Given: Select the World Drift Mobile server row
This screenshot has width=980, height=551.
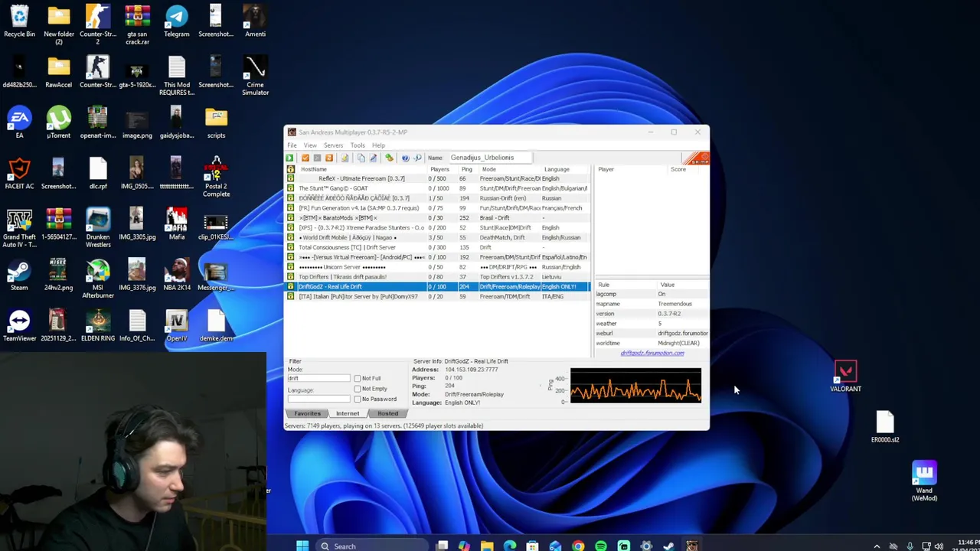Looking at the screenshot, I should click(437, 237).
